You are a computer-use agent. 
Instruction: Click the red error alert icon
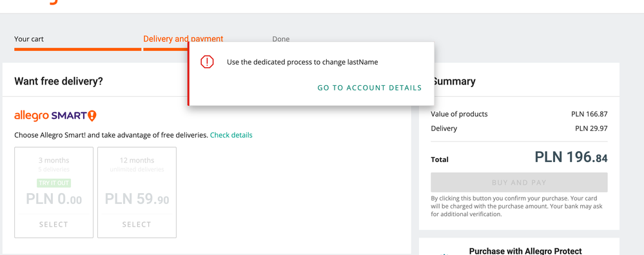coord(207,62)
